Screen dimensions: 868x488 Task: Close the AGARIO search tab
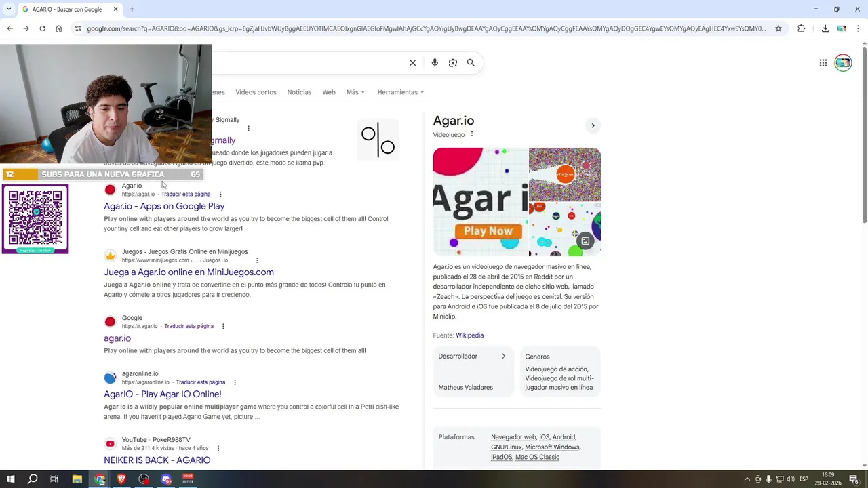pyautogui.click(x=115, y=9)
